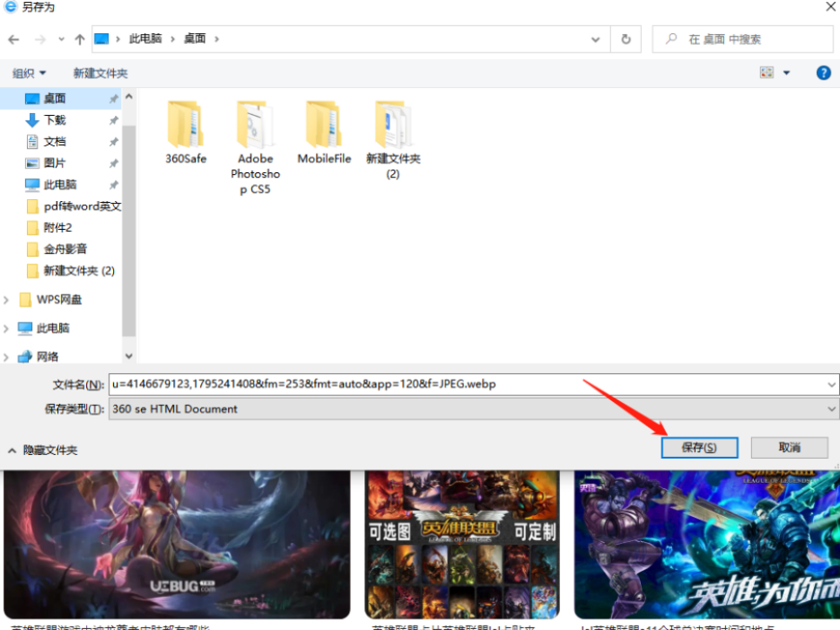
Task: Open recent locations dropdown arrow
Action: point(61,39)
